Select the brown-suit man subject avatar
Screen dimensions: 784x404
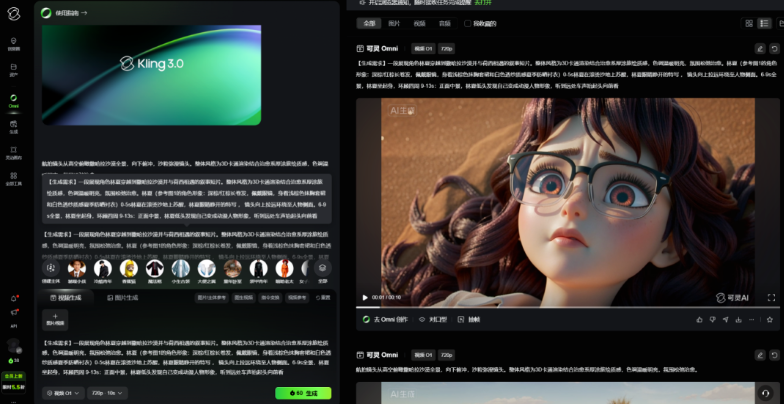point(76,268)
